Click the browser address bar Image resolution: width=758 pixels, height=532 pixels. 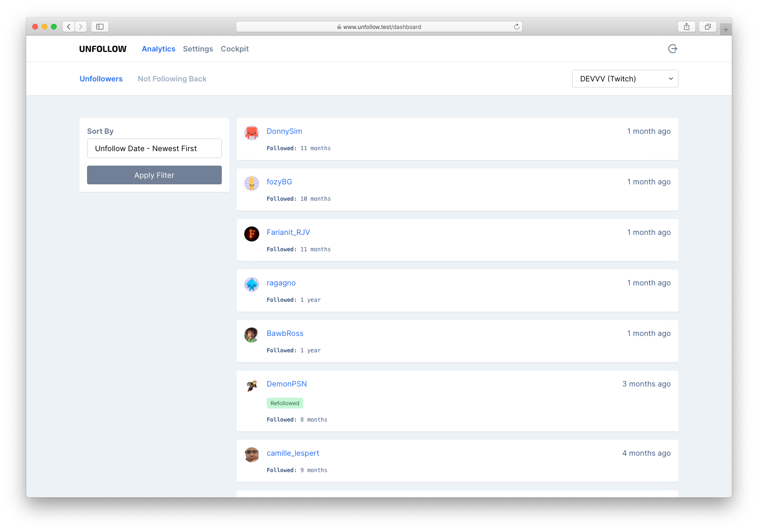pos(379,27)
